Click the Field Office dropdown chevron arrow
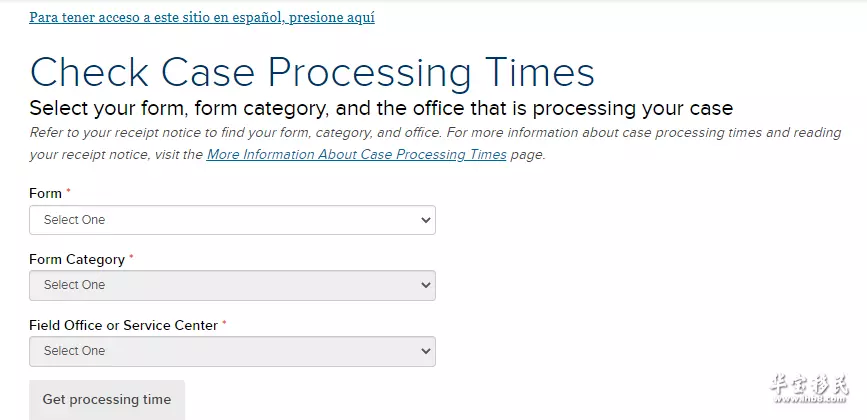 click(x=425, y=351)
